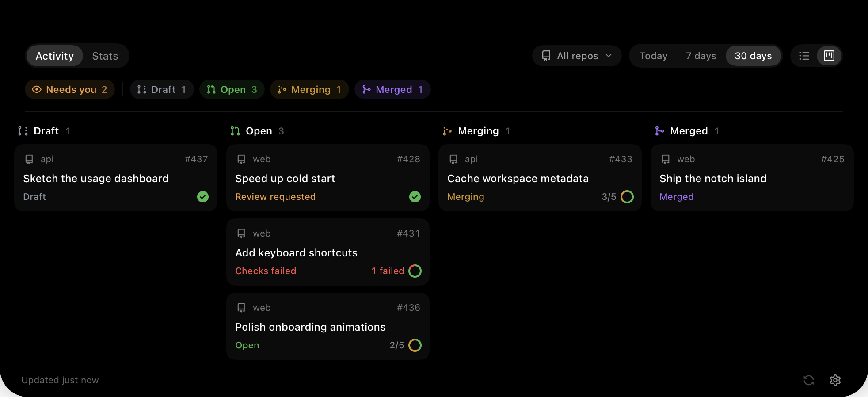This screenshot has height=397, width=868.
Task: Toggle the Draft filter chip
Action: (x=162, y=89)
